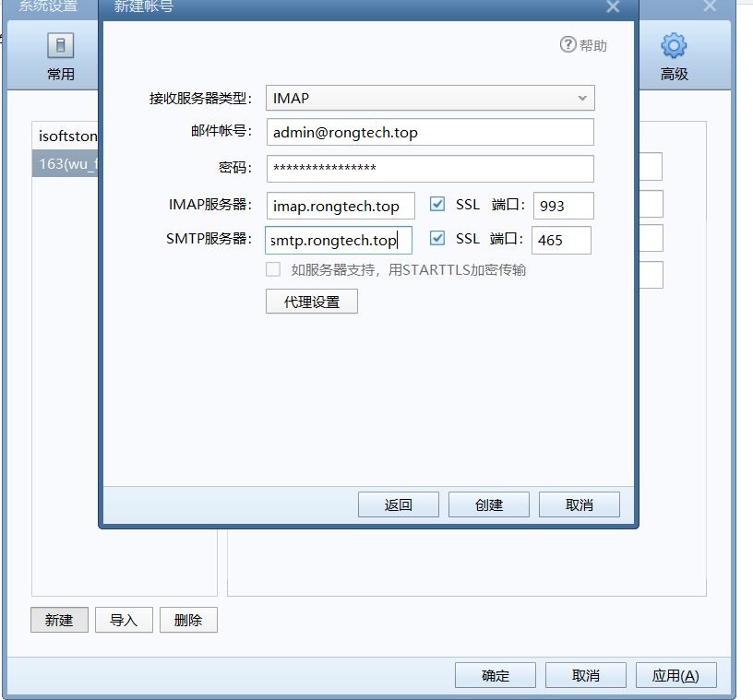The image size is (753, 700).
Task: Focus the 密码 password field
Action: [x=430, y=169]
